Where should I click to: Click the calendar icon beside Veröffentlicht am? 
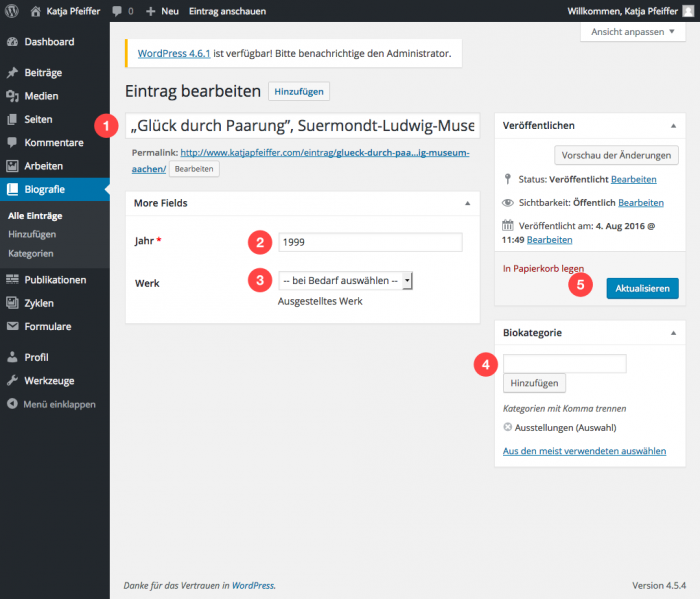click(508, 225)
